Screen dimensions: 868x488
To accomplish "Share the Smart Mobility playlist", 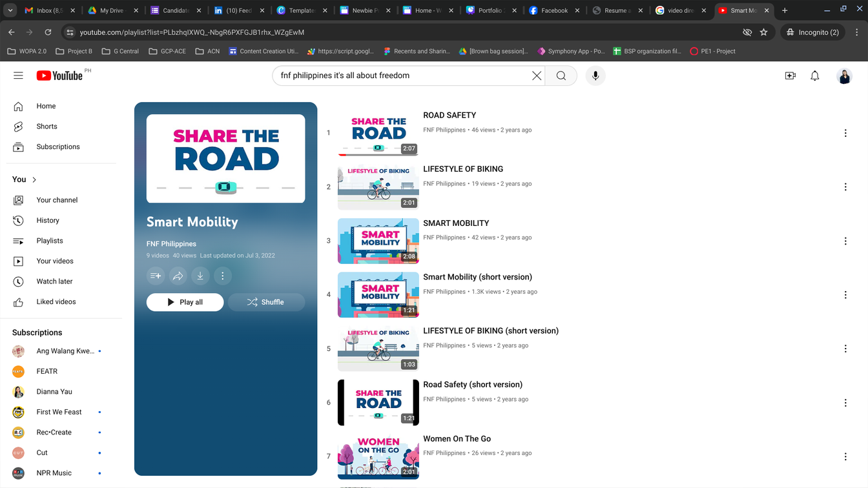I will point(178,276).
